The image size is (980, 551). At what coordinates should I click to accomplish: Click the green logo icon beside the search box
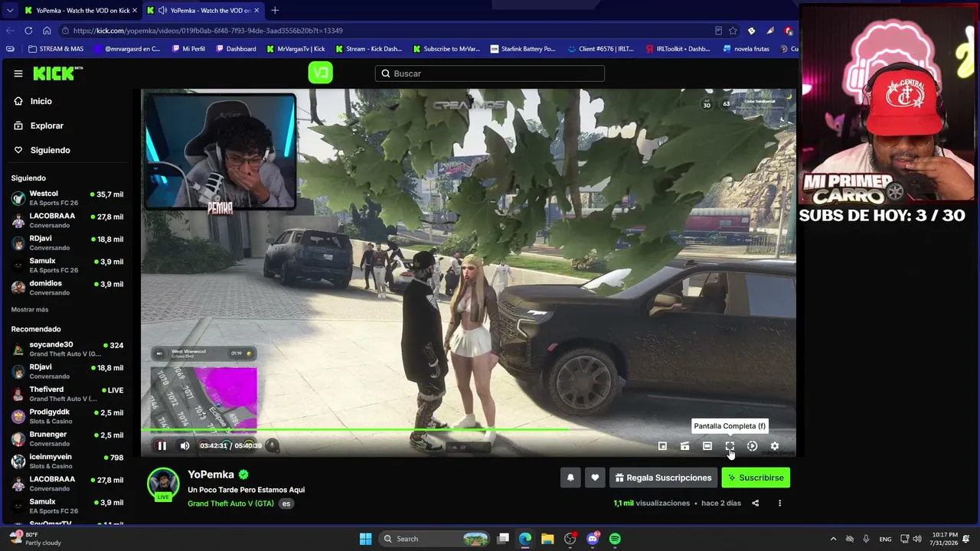(320, 73)
